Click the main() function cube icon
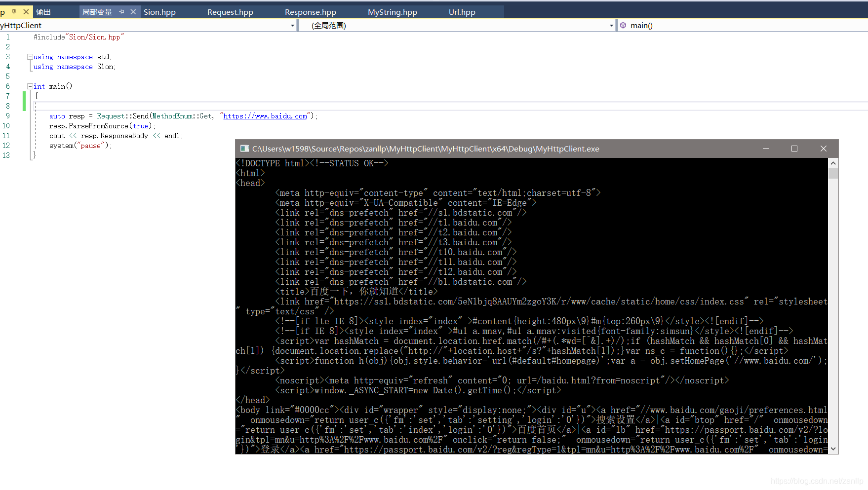Viewport: 868px width, 490px height. (x=623, y=25)
